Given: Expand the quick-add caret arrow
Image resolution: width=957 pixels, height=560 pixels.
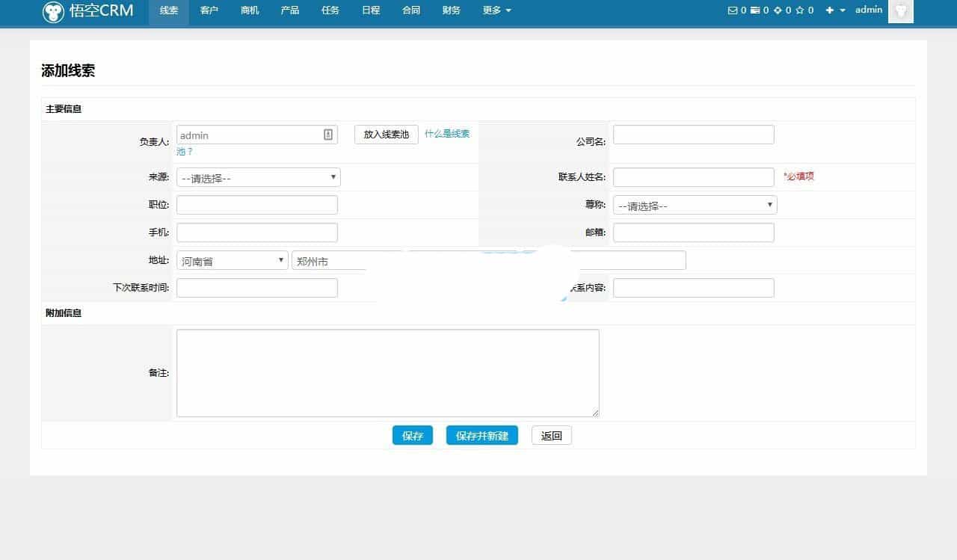Looking at the screenshot, I should coord(843,10).
